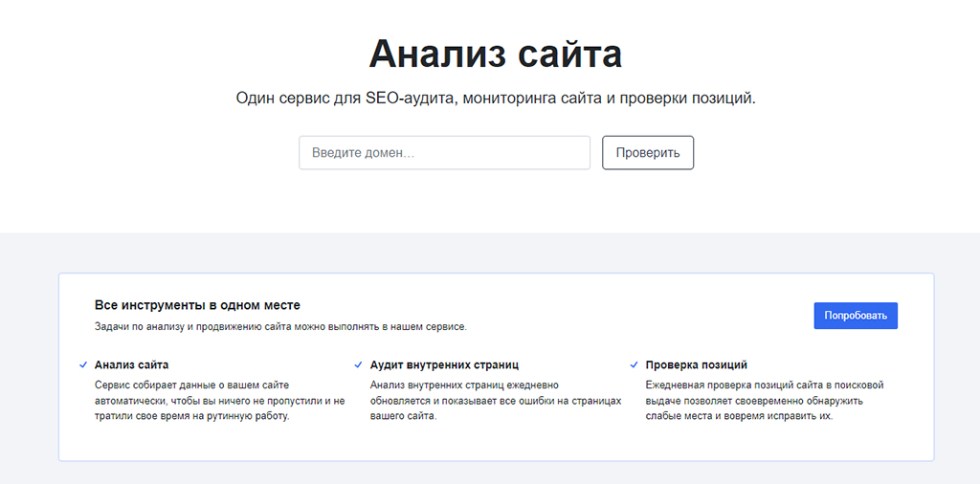Select the Аудит внутренних страниц feature title
Image resolution: width=980 pixels, height=484 pixels.
(444, 364)
